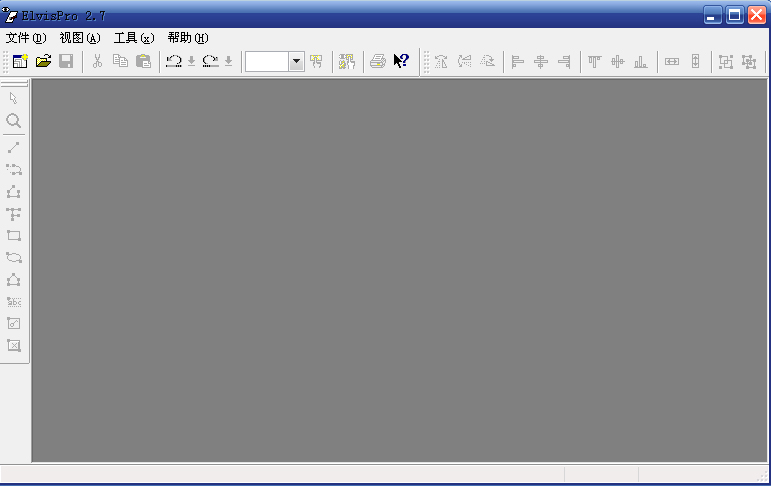Screen dimensions: 771x486
Task: Click inside the zoom percentage input field
Action: pyautogui.click(x=267, y=62)
